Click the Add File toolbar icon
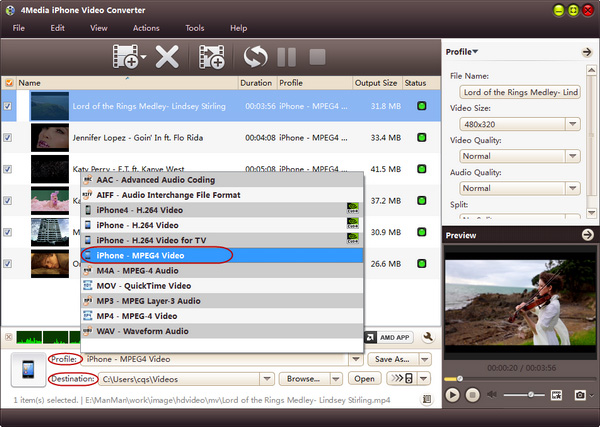This screenshot has height=427, width=600. pyautogui.click(x=125, y=56)
